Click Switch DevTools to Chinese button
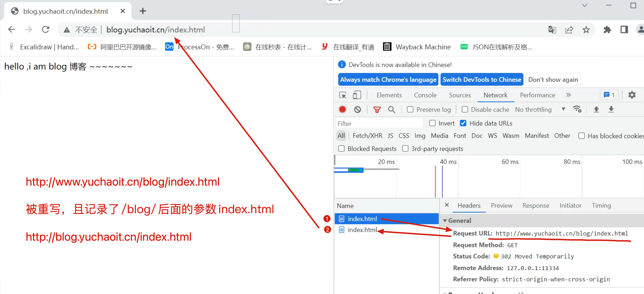 pyautogui.click(x=482, y=79)
